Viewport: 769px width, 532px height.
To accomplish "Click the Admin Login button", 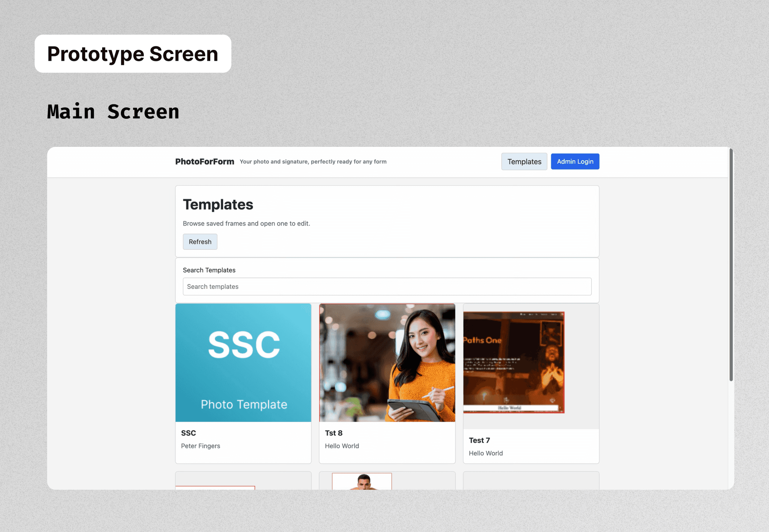I will click(x=575, y=161).
